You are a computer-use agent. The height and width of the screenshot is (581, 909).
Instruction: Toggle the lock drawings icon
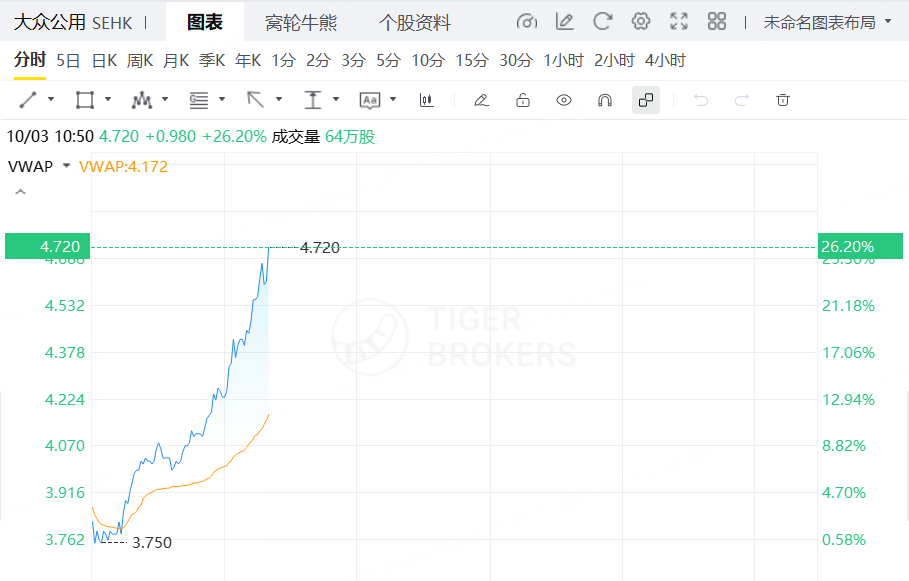(x=522, y=100)
